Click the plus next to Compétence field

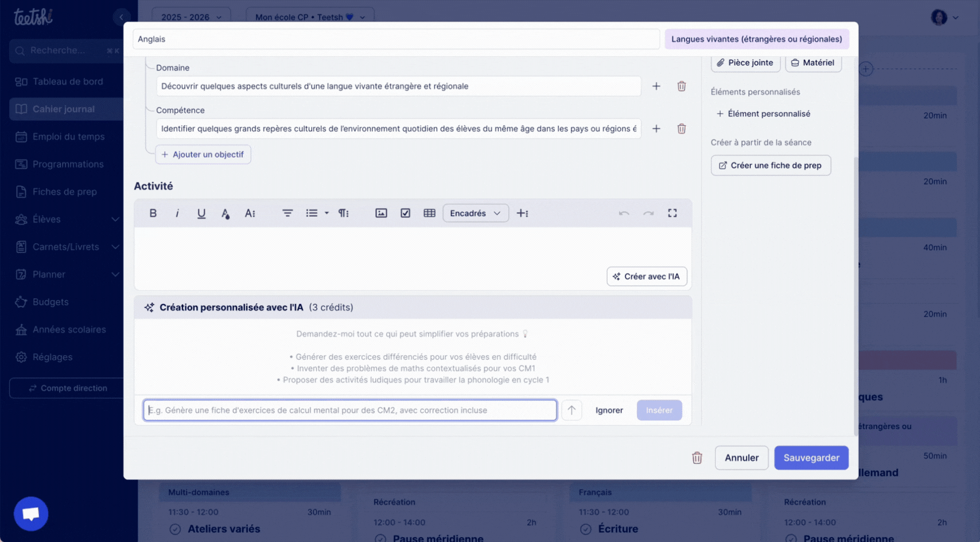point(656,129)
